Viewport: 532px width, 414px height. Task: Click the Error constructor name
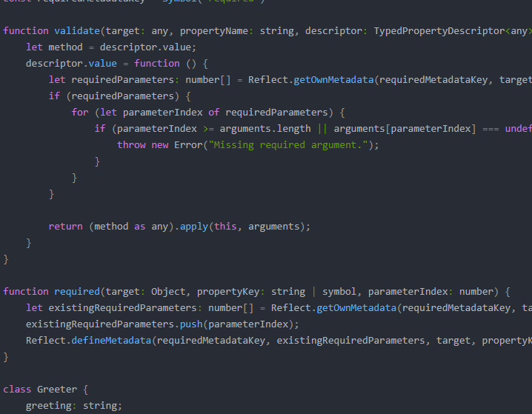coord(188,144)
